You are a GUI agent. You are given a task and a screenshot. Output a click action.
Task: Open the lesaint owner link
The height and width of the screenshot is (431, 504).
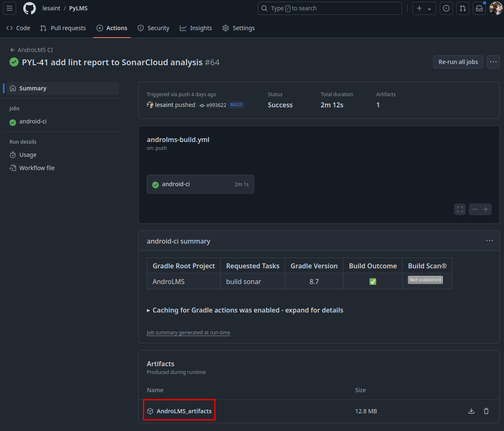coord(51,8)
